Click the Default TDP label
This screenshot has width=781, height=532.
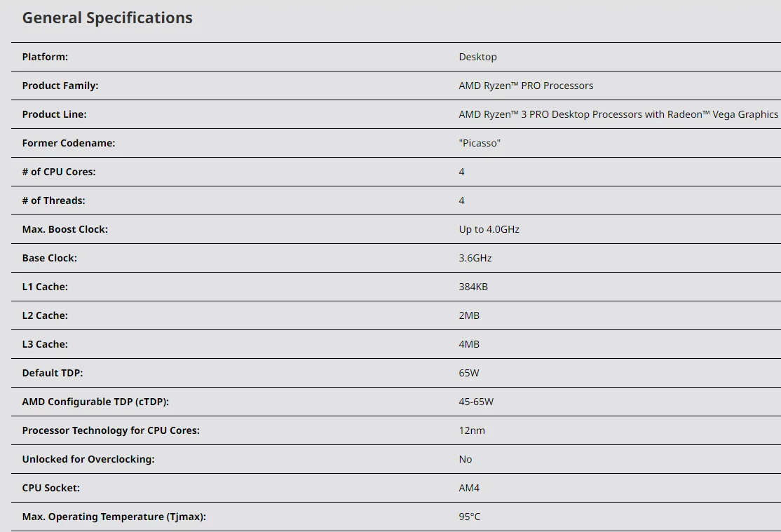click(52, 373)
